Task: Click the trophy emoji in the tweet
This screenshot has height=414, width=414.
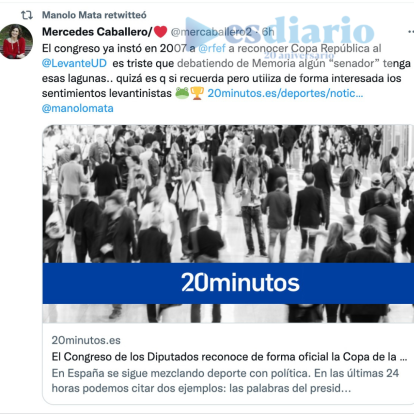Action: 197,93
